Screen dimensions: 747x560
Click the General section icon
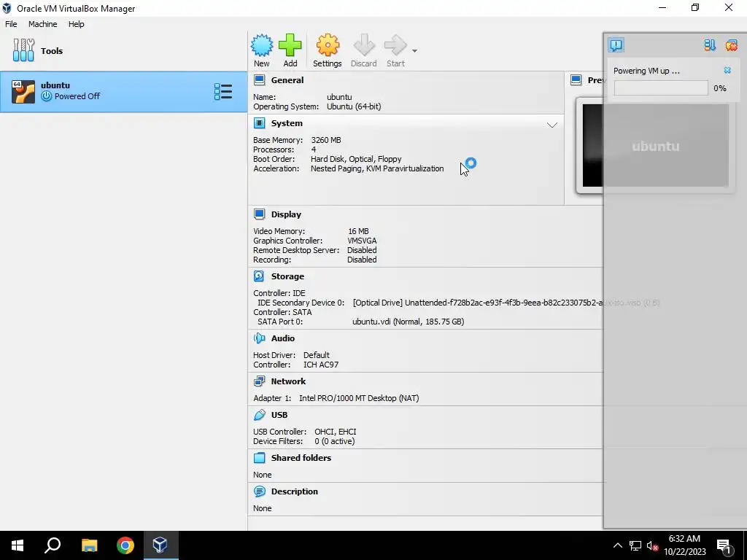(259, 80)
